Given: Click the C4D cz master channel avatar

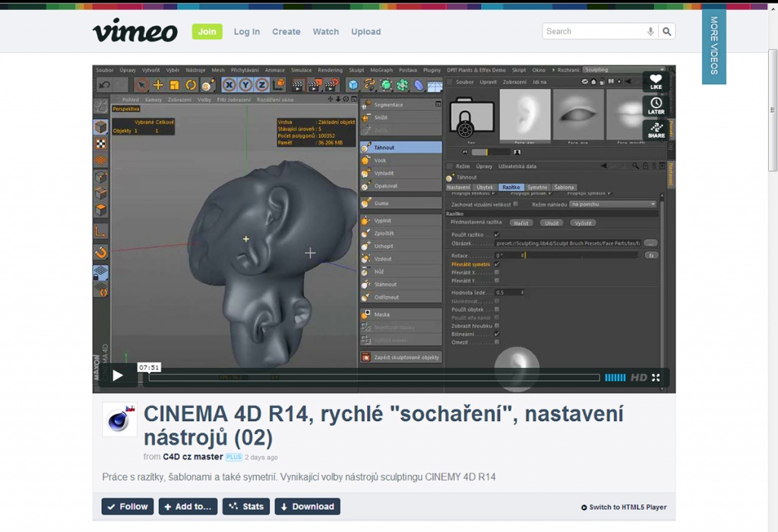Looking at the screenshot, I should coord(119,420).
